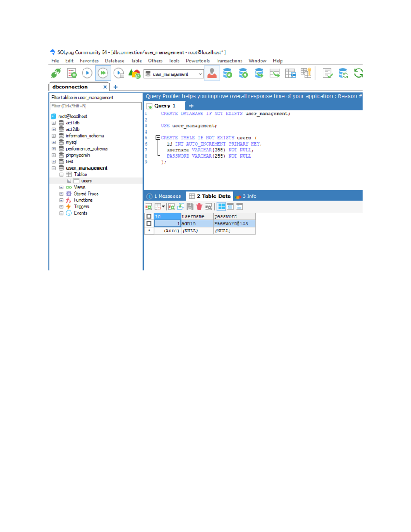Switch to the 1 Messages tab
411x532 pixels.
pos(164,196)
